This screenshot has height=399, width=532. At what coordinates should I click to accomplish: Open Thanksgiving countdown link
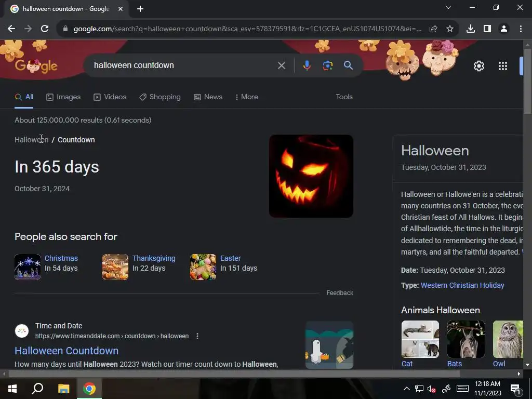[154, 258]
